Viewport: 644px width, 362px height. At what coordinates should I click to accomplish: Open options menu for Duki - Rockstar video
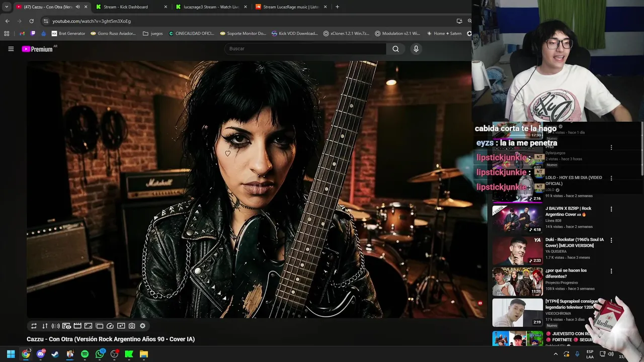611,240
